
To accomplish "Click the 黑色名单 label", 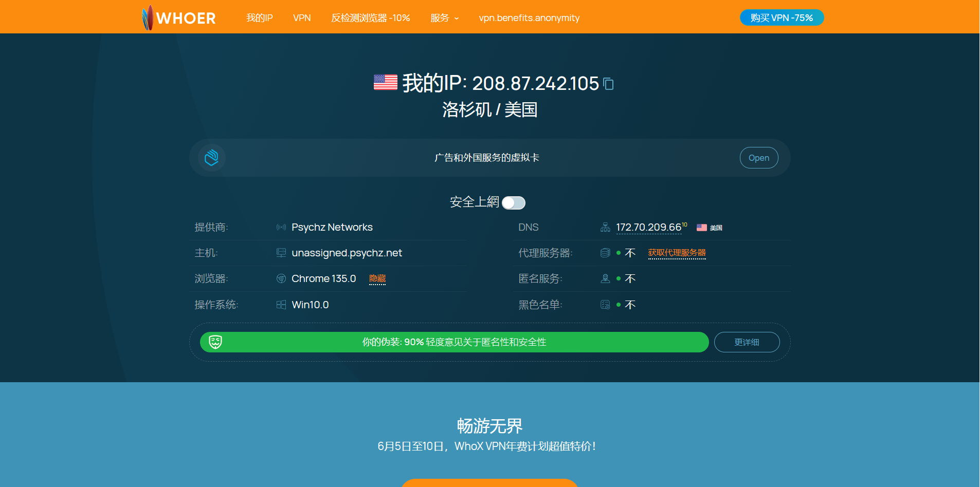I will [x=540, y=305].
